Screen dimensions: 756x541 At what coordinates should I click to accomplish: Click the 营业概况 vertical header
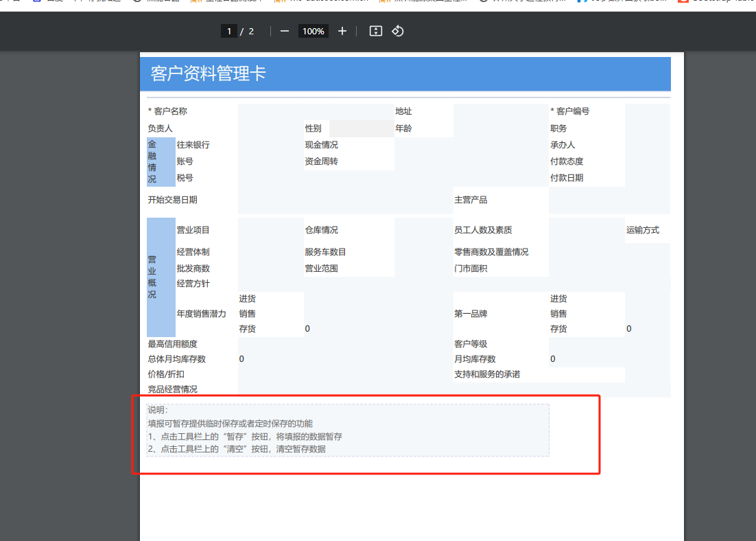coord(161,277)
